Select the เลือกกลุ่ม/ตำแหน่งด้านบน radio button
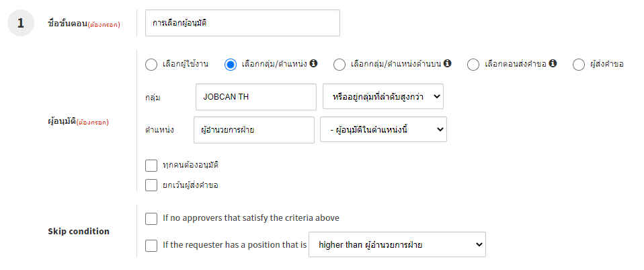Screen dimensions: 644x270 pyautogui.click(x=340, y=65)
